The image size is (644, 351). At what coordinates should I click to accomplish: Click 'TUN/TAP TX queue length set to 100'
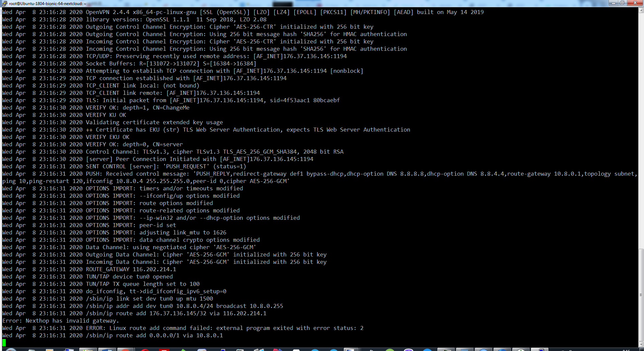click(143, 284)
